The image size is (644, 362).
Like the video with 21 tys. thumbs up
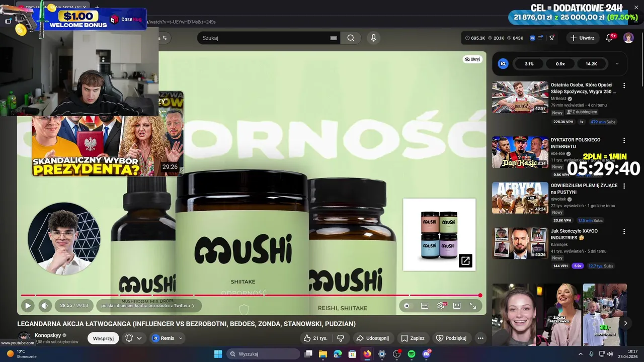click(315, 338)
